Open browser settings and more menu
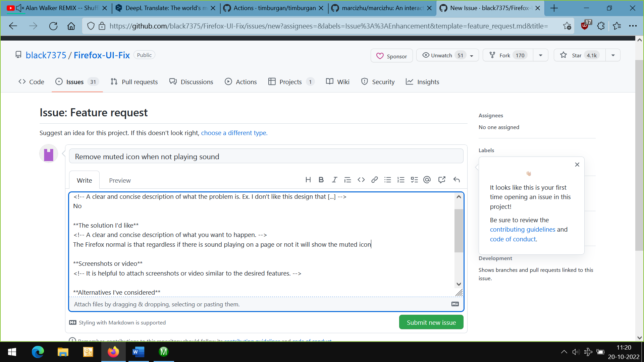 (x=633, y=26)
